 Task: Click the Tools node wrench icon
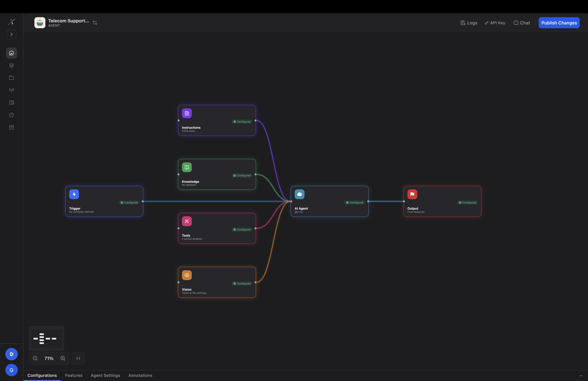(x=187, y=221)
